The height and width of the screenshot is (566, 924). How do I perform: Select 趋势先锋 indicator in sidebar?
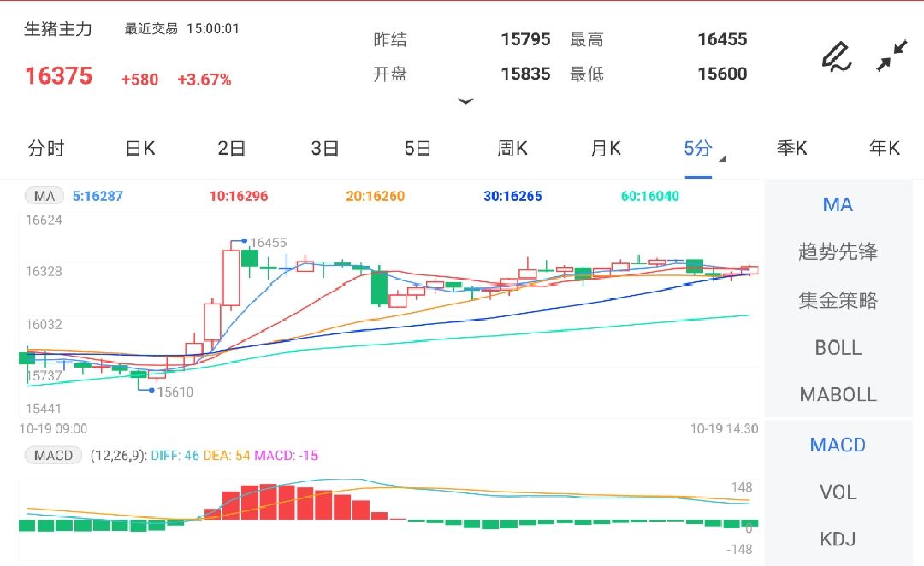coord(838,252)
